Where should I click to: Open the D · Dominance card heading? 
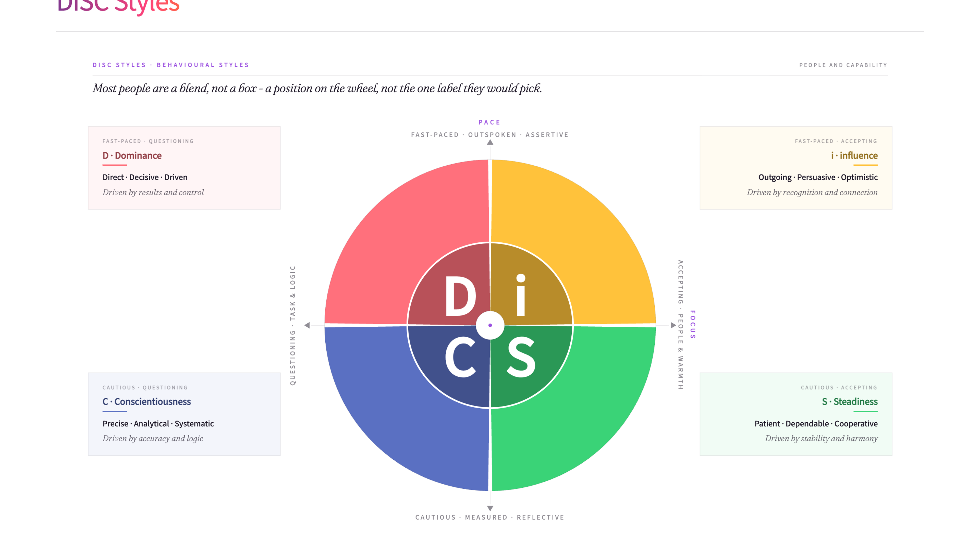click(x=132, y=156)
